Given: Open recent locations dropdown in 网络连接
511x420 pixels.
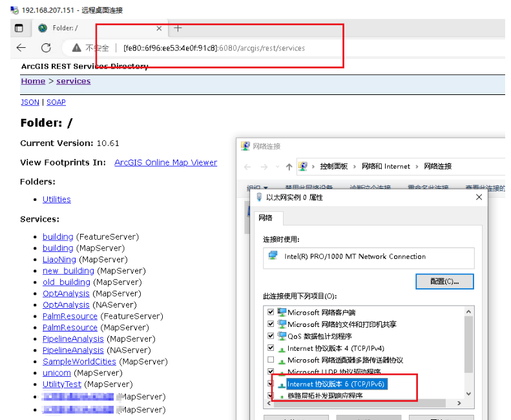Looking at the screenshot, I should click(277, 167).
